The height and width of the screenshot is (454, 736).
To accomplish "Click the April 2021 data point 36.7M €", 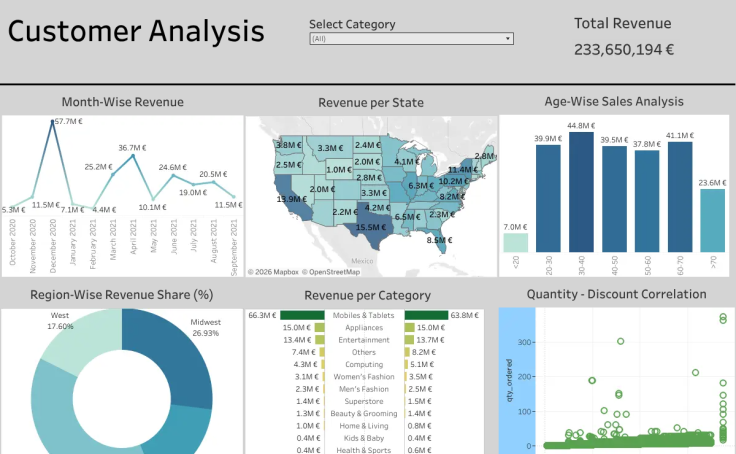I will [x=133, y=156].
